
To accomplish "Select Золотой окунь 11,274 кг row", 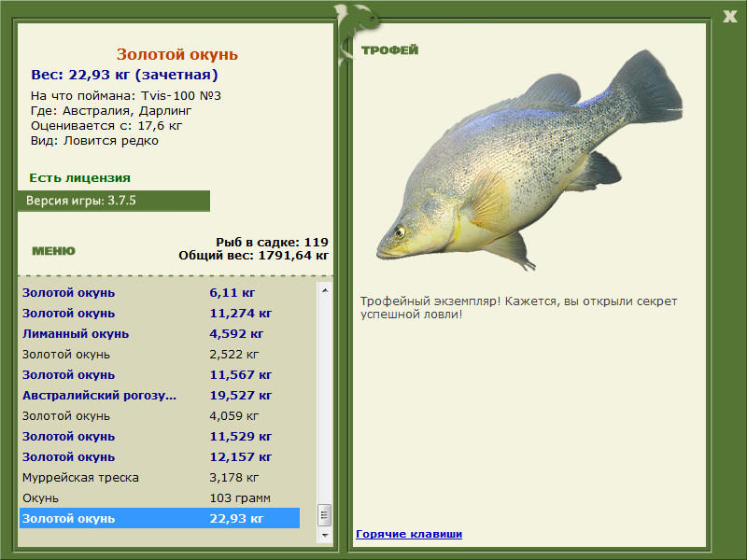I will coord(159,313).
